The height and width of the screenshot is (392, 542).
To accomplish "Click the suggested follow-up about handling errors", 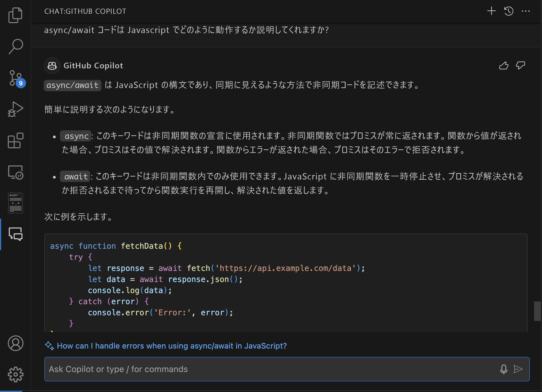I will (x=172, y=346).
